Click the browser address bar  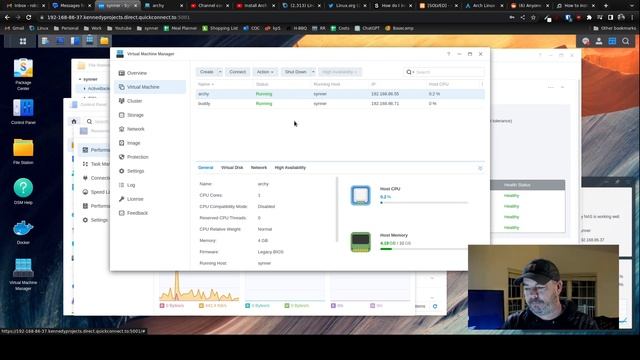[x=269, y=18]
